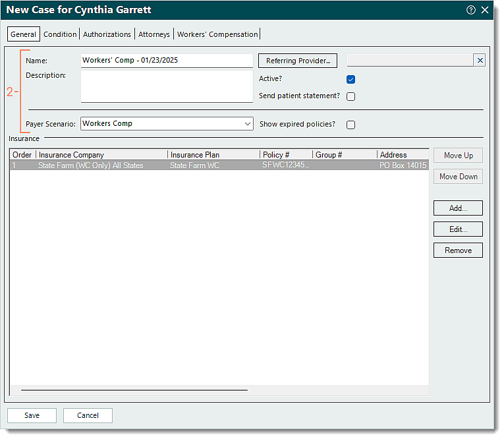Clear the referring provider with X icon
The width and height of the screenshot is (504, 439).
point(480,61)
